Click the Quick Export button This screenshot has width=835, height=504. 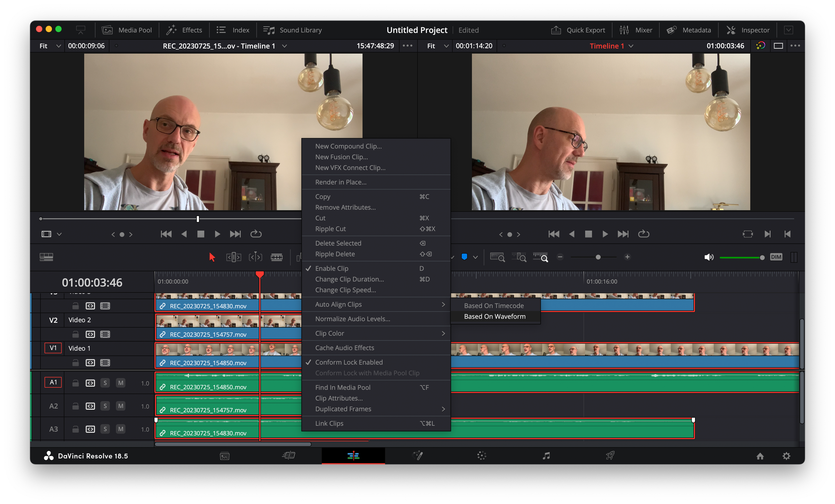(x=578, y=30)
